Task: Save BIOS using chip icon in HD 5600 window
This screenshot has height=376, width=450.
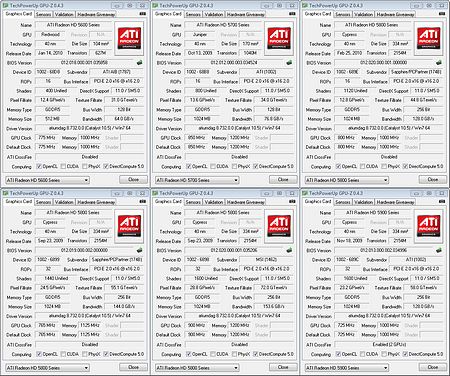Action: point(139,63)
